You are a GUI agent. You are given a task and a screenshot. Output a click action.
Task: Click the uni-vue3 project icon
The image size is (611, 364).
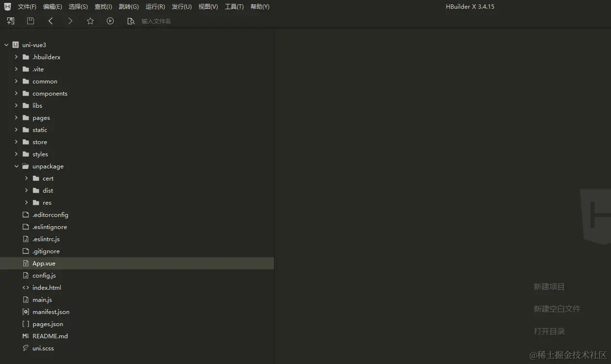[x=16, y=45]
